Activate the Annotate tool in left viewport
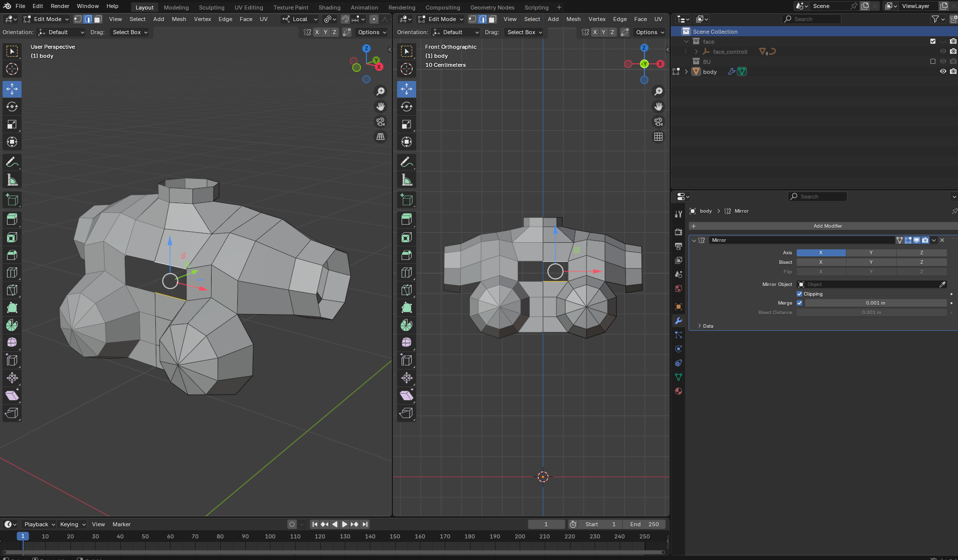 [12, 162]
